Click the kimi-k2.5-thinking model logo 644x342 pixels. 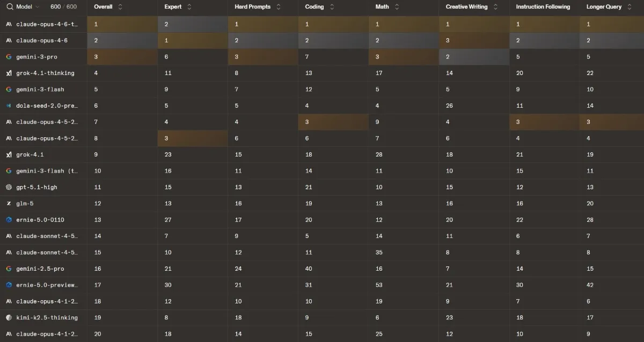point(9,317)
